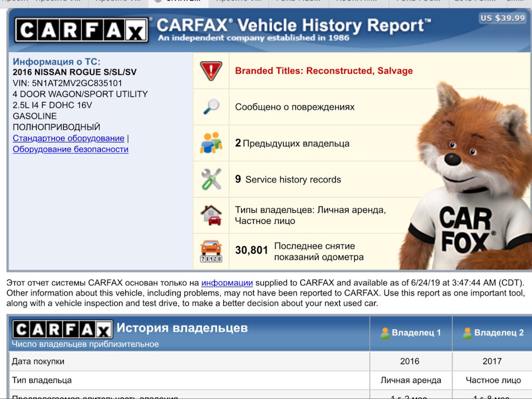
Task: Click Число владельцев приблизительное subtitle
Action: pos(85,344)
